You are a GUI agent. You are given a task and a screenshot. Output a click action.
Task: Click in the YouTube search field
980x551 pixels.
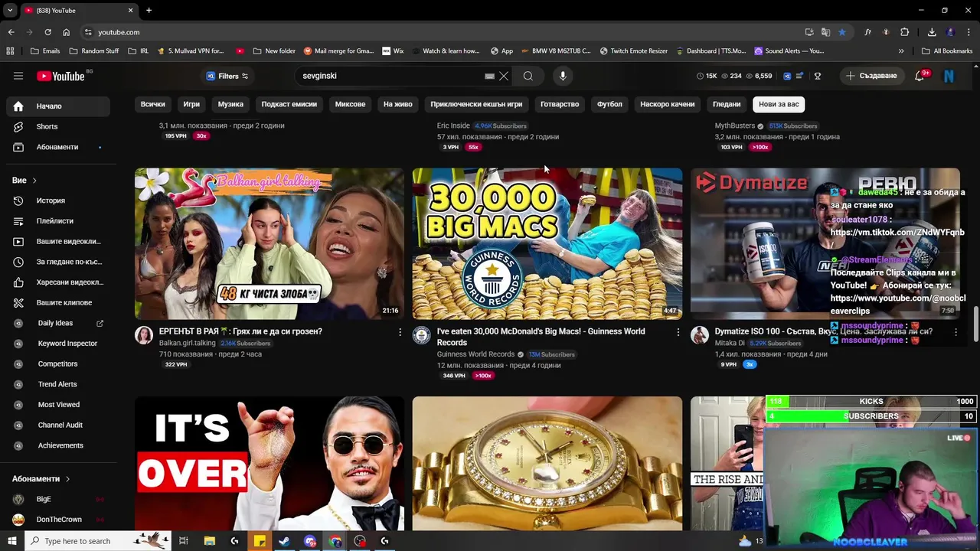pos(390,76)
